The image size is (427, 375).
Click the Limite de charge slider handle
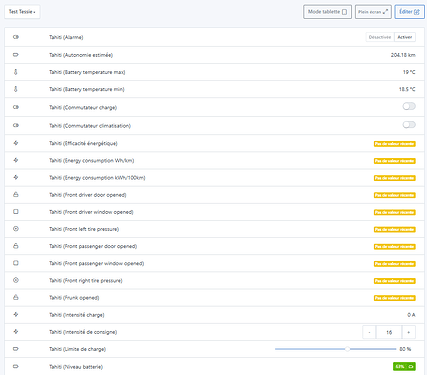347,349
